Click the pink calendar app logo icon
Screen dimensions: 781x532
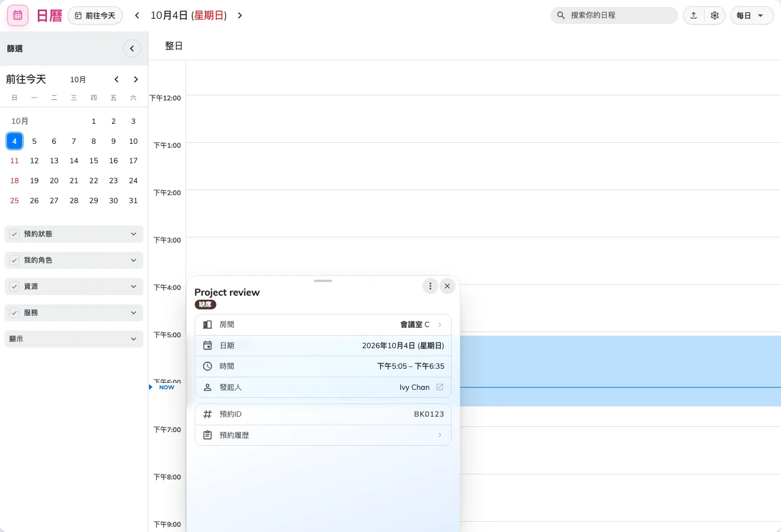coord(18,15)
